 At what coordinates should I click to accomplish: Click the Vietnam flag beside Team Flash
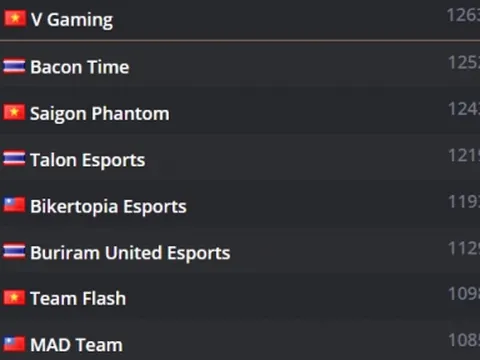pyautogui.click(x=14, y=298)
